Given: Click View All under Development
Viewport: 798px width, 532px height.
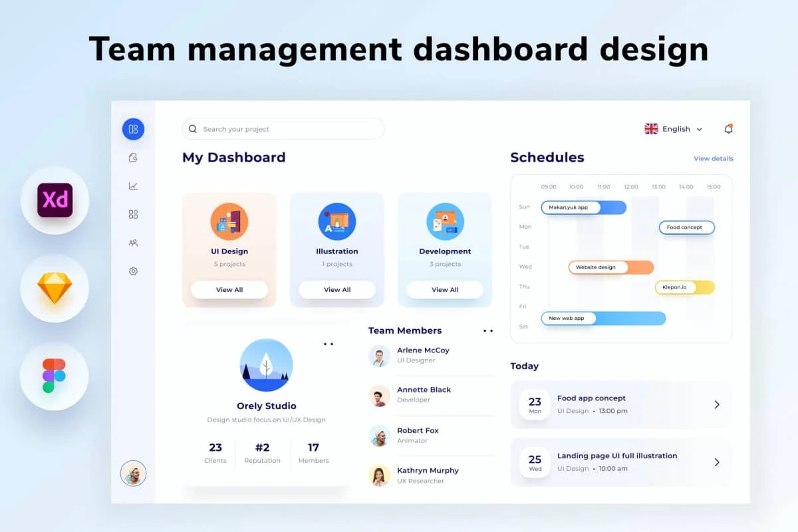Looking at the screenshot, I should pos(445,290).
